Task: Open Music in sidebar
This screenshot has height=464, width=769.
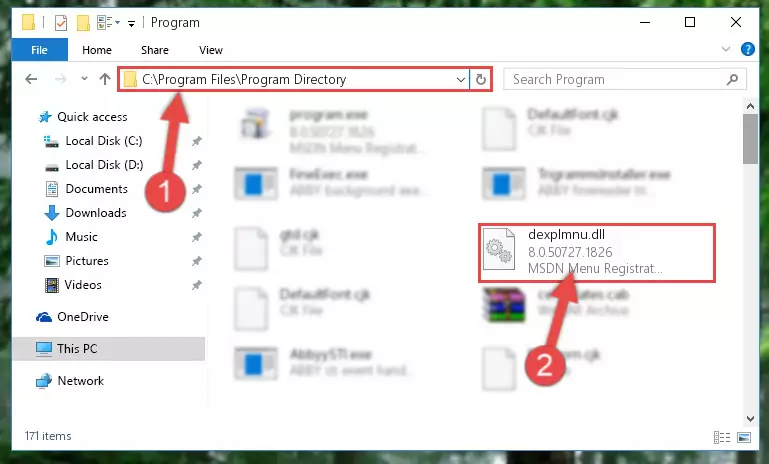Action: (81, 237)
